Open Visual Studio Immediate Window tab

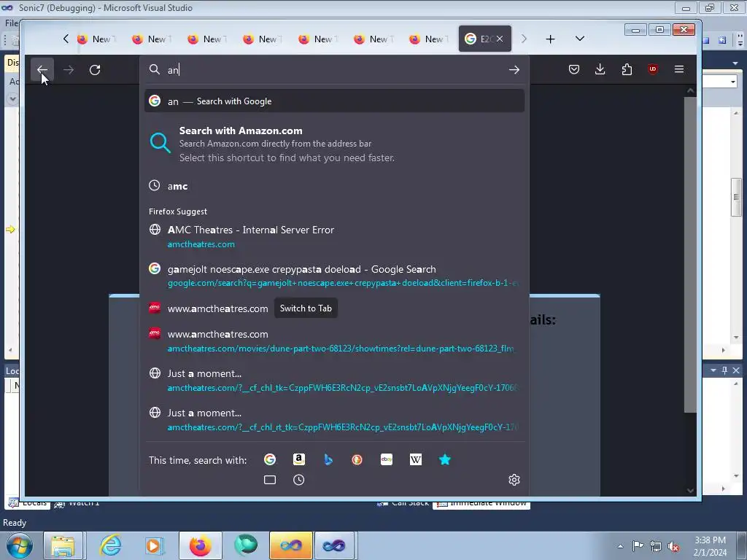click(x=481, y=503)
